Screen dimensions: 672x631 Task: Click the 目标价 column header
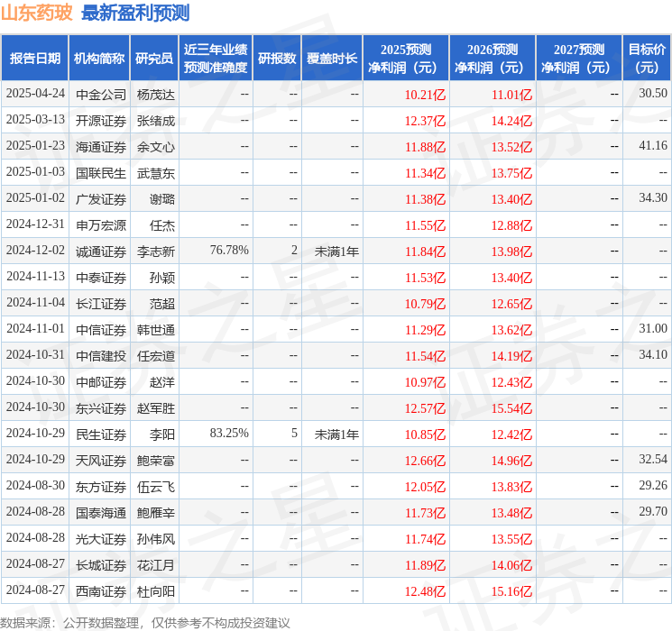(646, 59)
